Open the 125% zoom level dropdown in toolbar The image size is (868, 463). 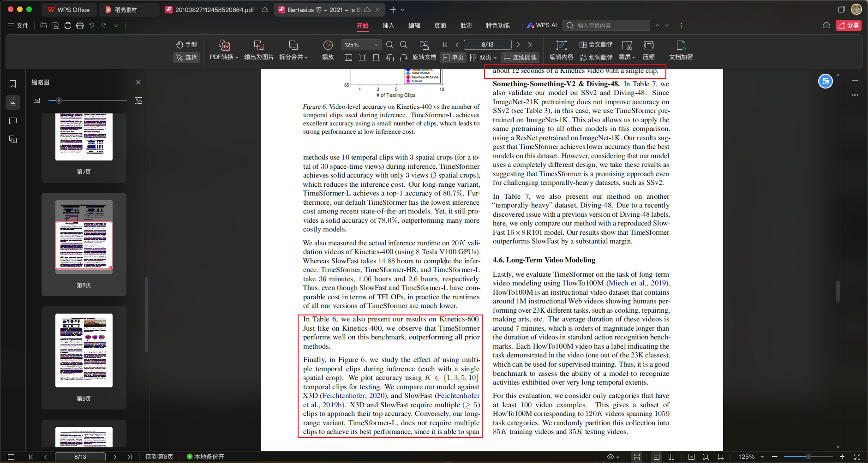point(361,45)
